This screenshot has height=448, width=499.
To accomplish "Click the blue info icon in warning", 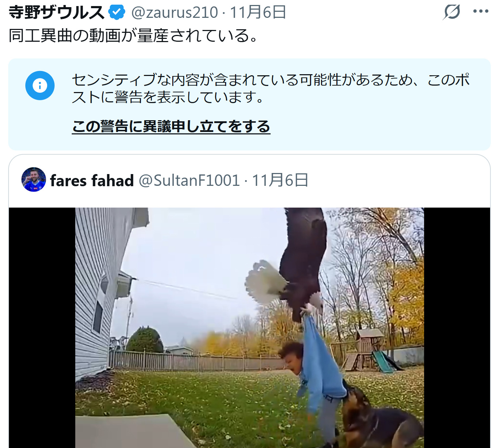I will click(40, 86).
